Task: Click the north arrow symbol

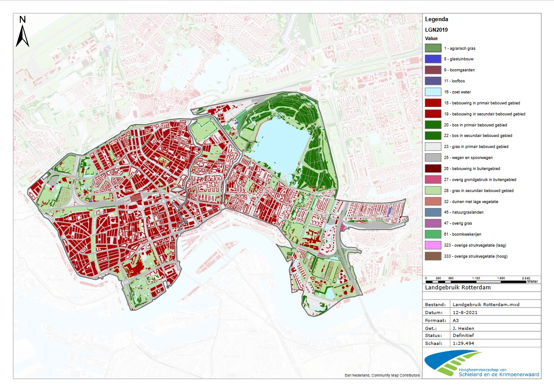Action: 22,31
